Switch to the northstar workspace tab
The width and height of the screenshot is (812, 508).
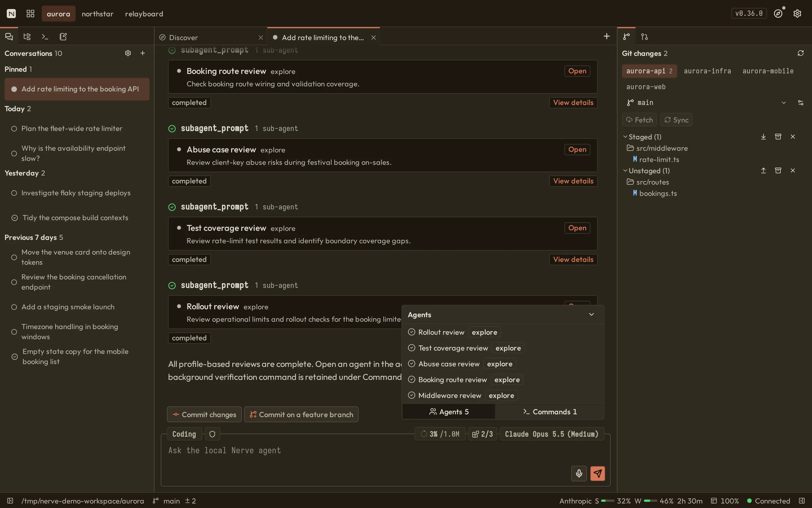pyautogui.click(x=98, y=14)
